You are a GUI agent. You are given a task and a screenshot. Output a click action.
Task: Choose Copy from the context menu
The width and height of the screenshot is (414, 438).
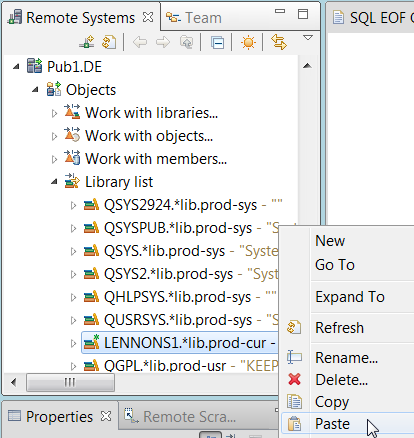tap(347, 402)
